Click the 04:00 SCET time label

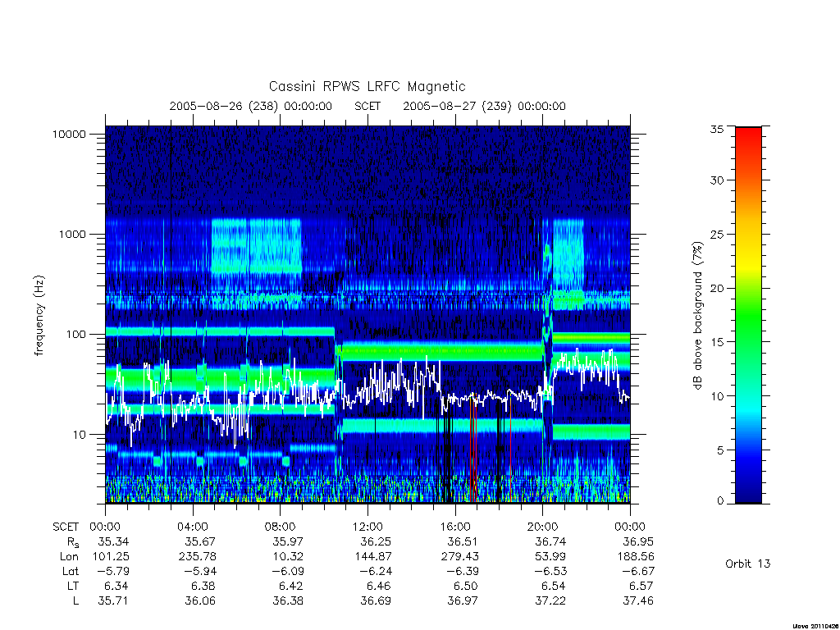[193, 527]
